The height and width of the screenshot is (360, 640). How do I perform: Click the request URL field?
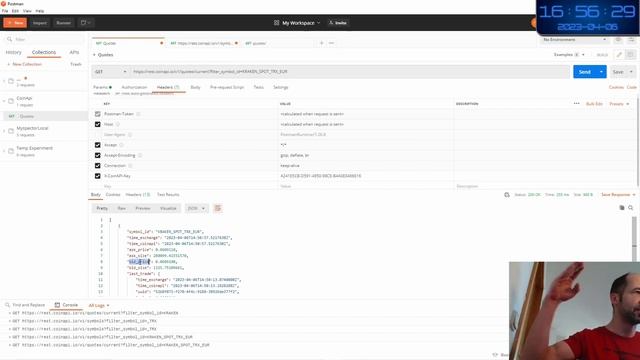349,72
